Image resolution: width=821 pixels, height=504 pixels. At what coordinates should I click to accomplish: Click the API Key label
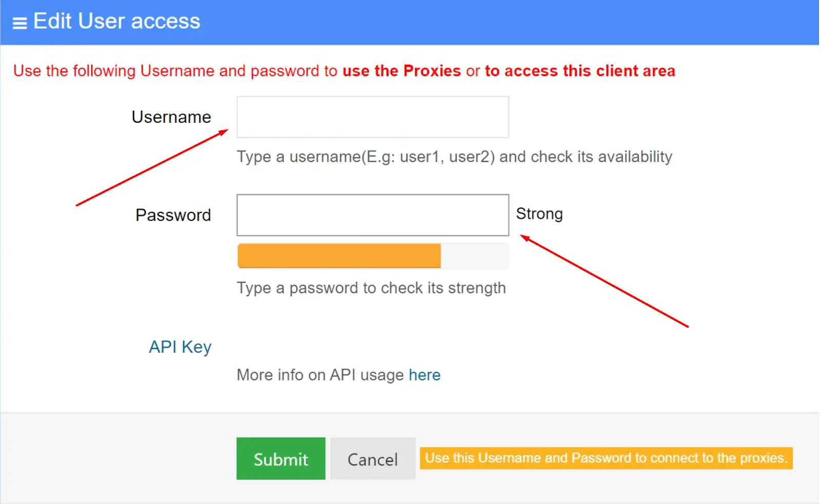[x=180, y=347]
